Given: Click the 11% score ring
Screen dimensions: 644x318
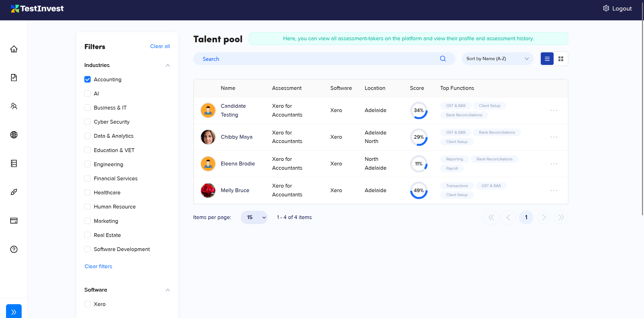Looking at the screenshot, I should [x=419, y=164].
